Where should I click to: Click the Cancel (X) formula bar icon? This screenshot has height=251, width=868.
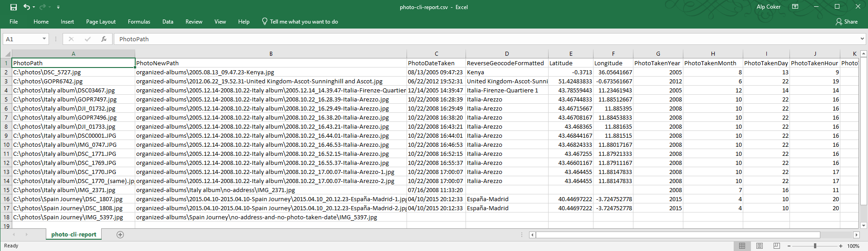point(71,39)
